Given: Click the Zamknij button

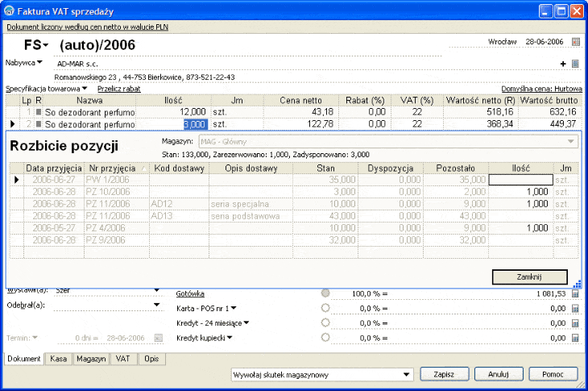Looking at the screenshot, I should [x=529, y=277].
